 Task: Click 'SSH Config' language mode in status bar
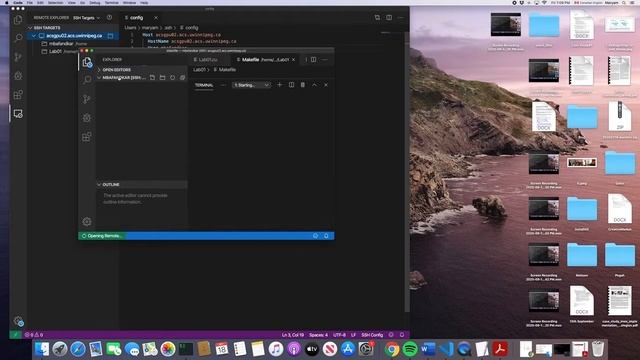pos(372,335)
